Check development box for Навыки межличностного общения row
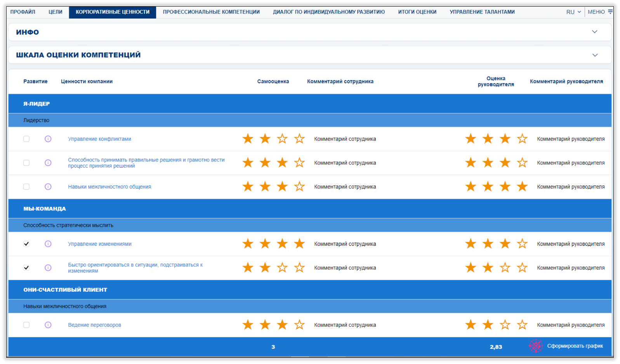 point(26,187)
